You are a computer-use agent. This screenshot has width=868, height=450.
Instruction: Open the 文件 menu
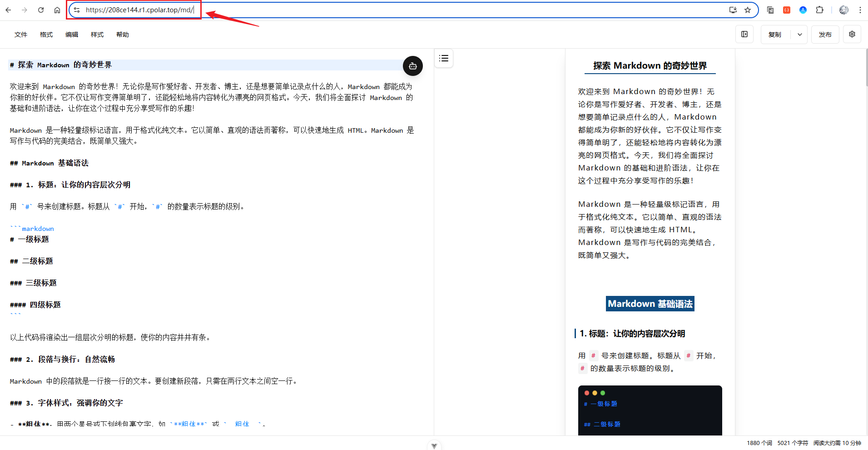coord(20,34)
